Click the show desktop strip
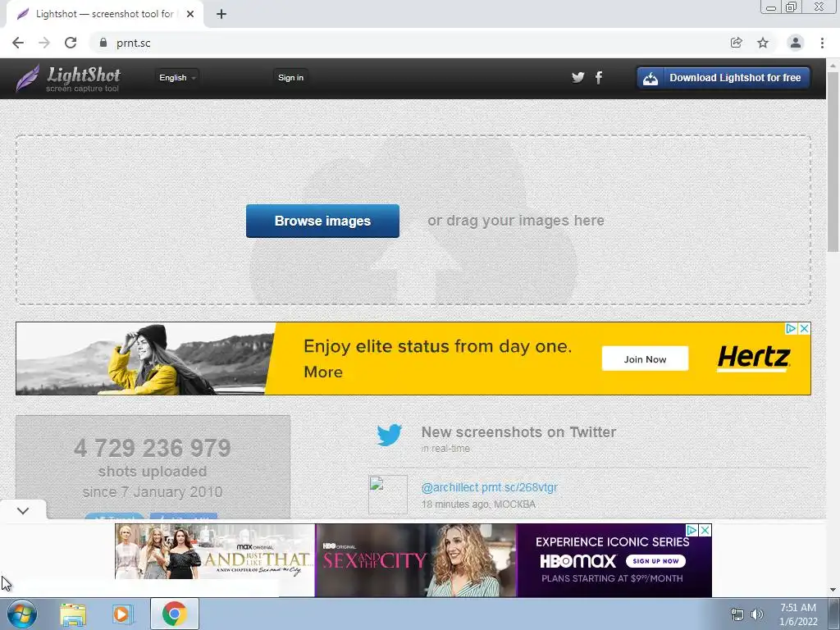Image resolution: width=840 pixels, height=630 pixels. click(834, 614)
